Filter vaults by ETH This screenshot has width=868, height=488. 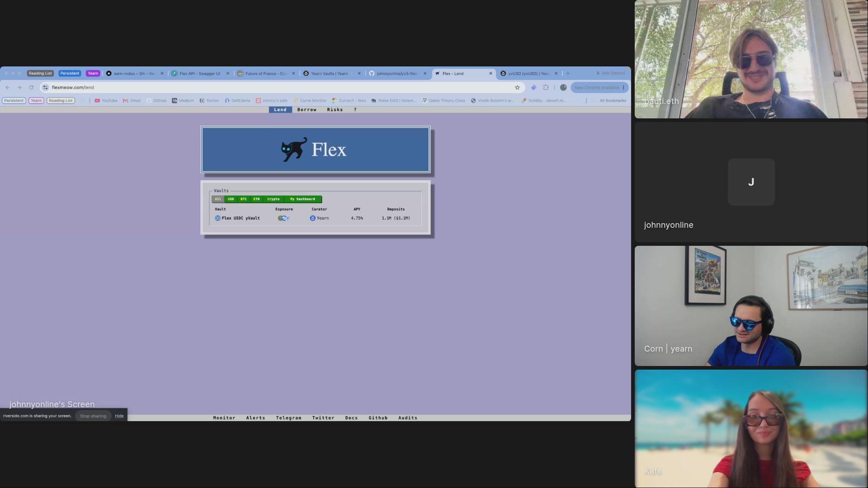[x=257, y=199]
